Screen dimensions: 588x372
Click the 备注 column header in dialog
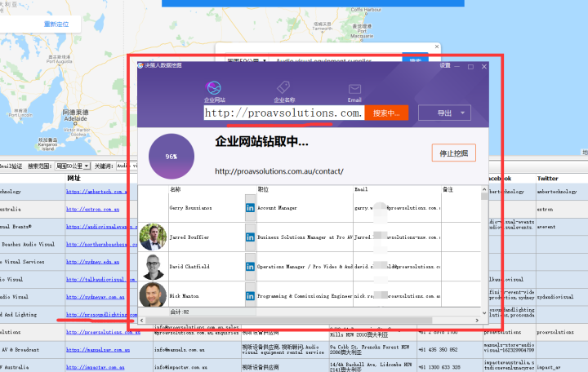point(461,189)
